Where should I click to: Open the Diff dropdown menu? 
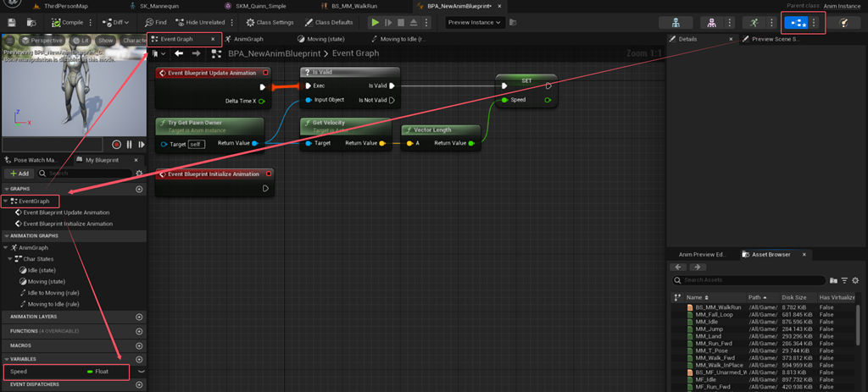(x=115, y=23)
